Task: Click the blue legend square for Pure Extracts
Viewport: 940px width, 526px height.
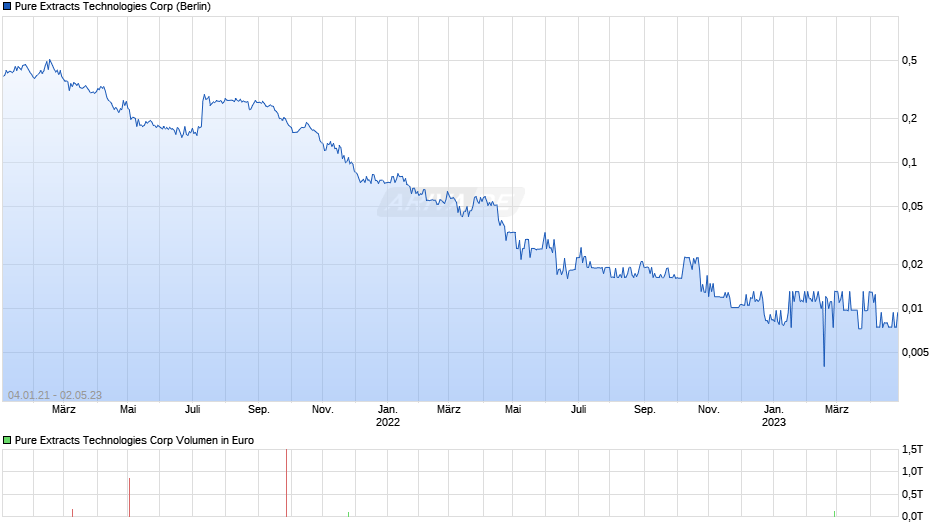Action: tap(7, 7)
